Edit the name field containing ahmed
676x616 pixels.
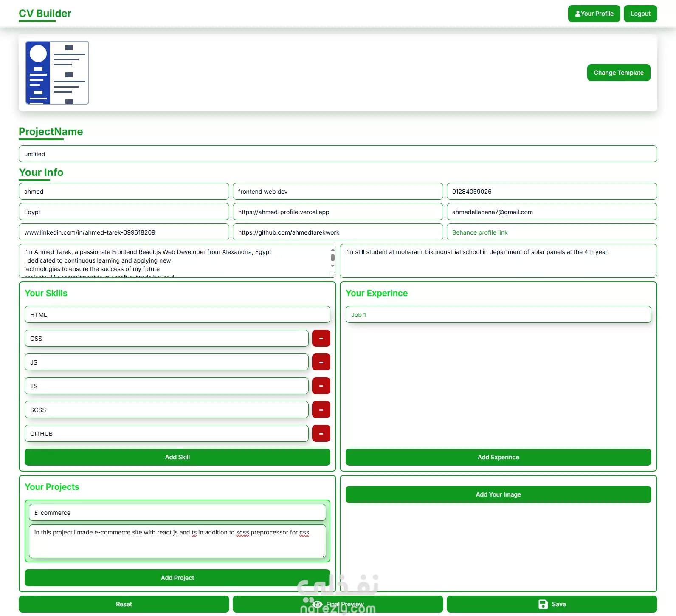tap(124, 191)
